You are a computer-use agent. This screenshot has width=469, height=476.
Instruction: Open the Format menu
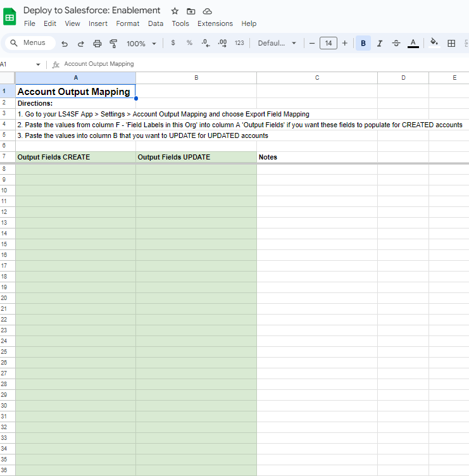click(127, 23)
